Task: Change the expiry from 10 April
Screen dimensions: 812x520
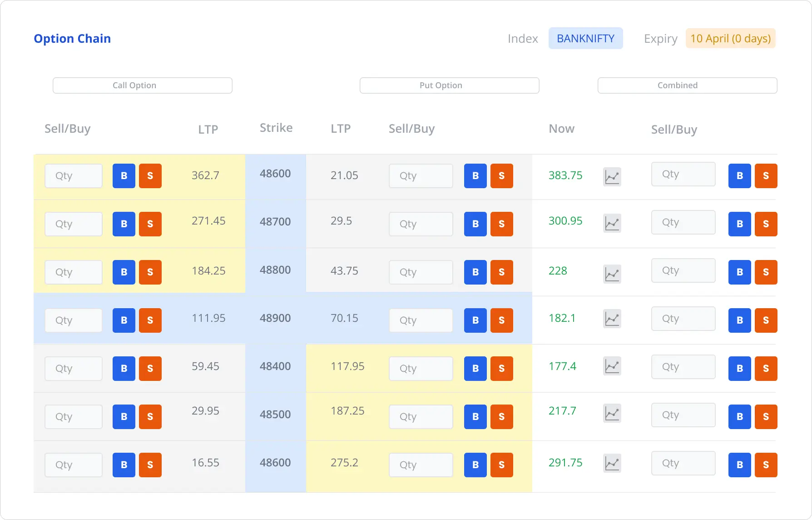Action: (730, 38)
